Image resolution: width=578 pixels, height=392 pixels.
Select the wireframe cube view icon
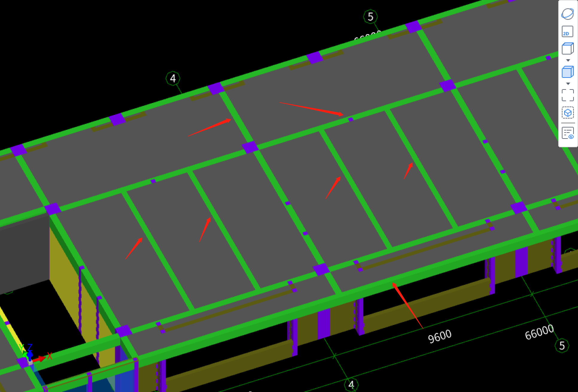(x=568, y=48)
